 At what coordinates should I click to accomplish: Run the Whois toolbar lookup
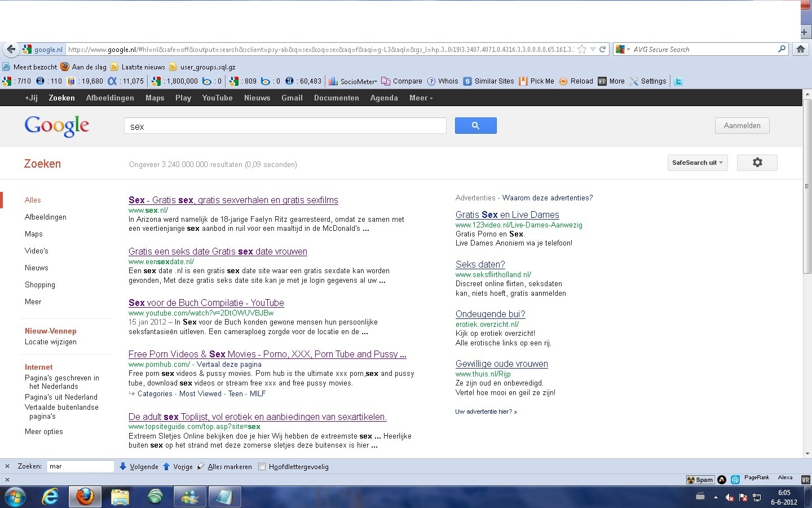coord(443,81)
